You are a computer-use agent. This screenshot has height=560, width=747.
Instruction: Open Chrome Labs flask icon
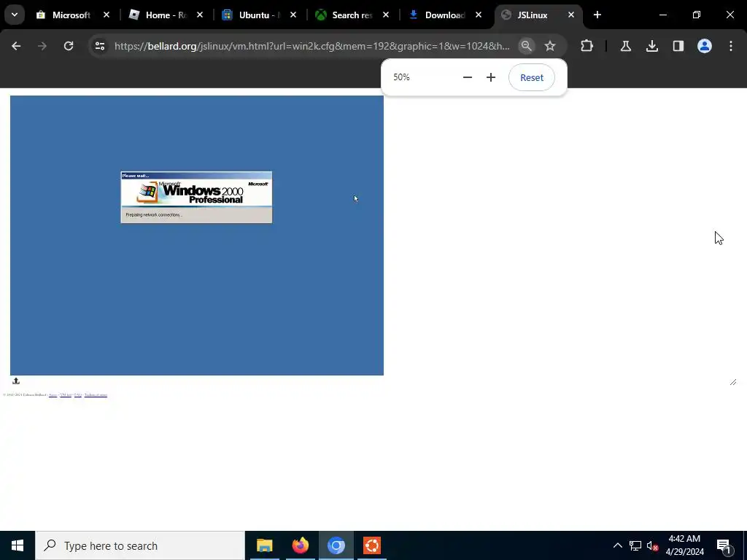click(625, 46)
